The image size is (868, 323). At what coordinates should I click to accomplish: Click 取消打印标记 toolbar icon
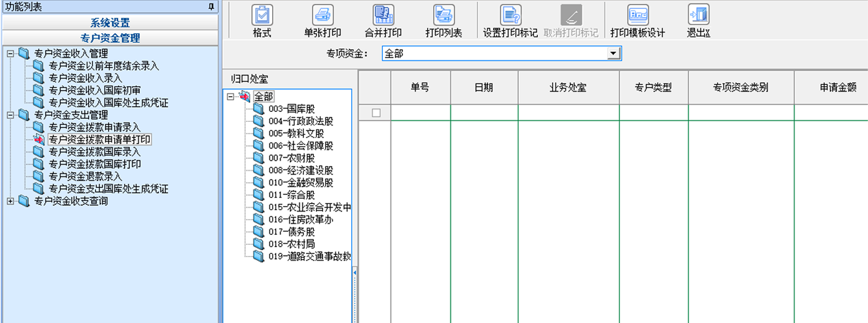(x=571, y=15)
